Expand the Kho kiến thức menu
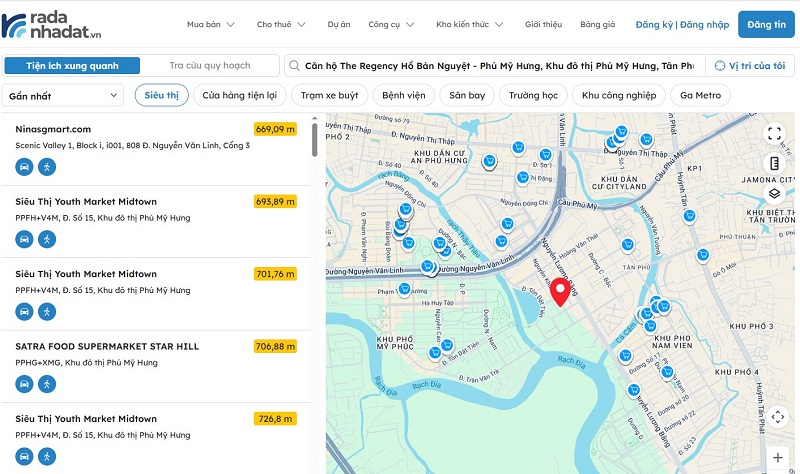Image resolution: width=800 pixels, height=474 pixels. [x=472, y=24]
